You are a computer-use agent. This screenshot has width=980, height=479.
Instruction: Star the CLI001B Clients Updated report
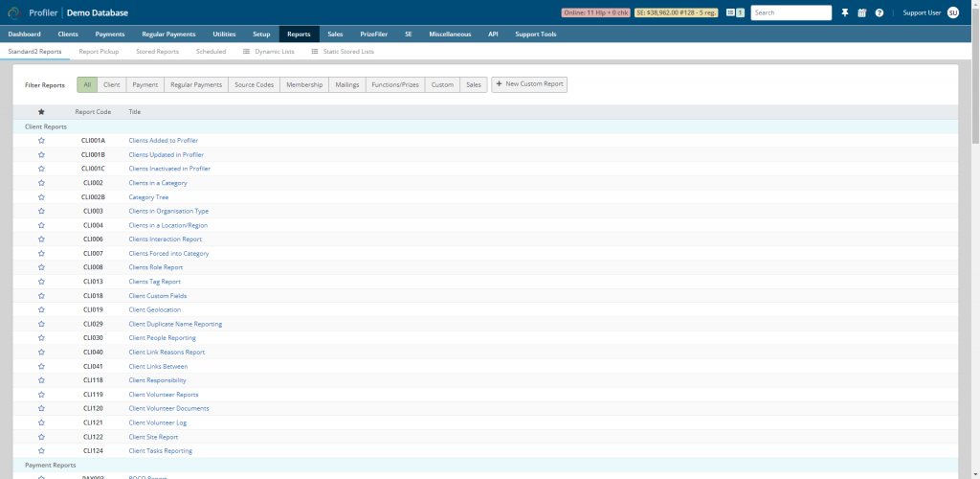click(x=41, y=154)
